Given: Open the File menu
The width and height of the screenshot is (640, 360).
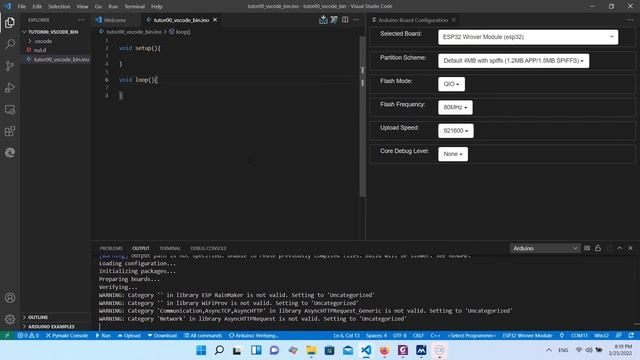Looking at the screenshot, I should [22, 6].
